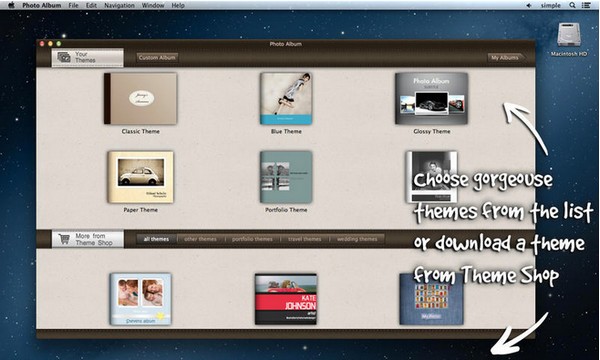Open Spotlight search magnifier icon
600x360 pixels.
click(572, 5)
